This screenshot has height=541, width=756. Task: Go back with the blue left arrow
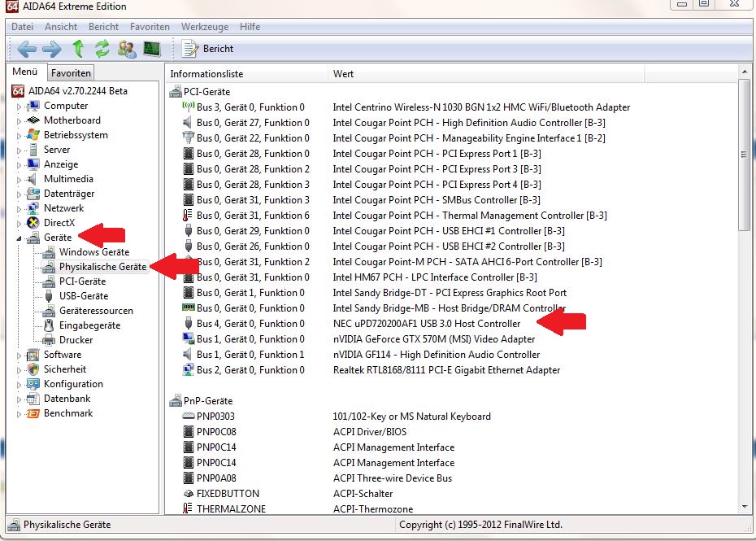27,49
